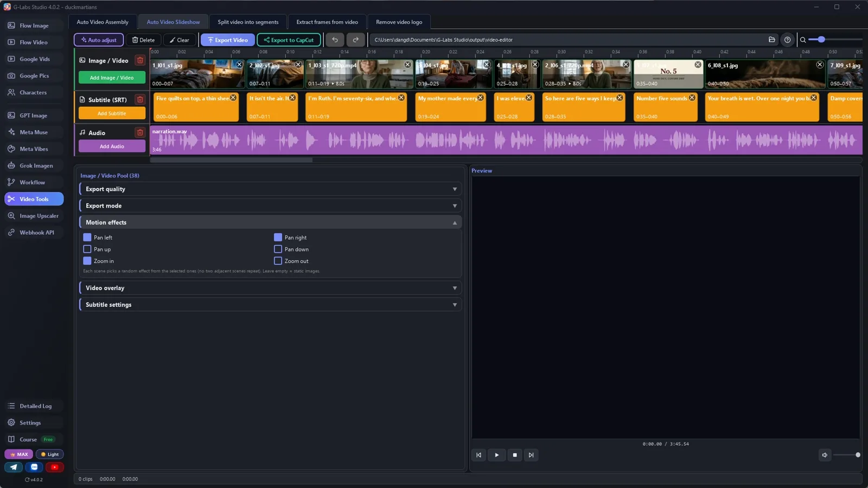This screenshot has width=868, height=488.
Task: Remove the 1_l01_s1.jpg clip
Action: (x=239, y=65)
